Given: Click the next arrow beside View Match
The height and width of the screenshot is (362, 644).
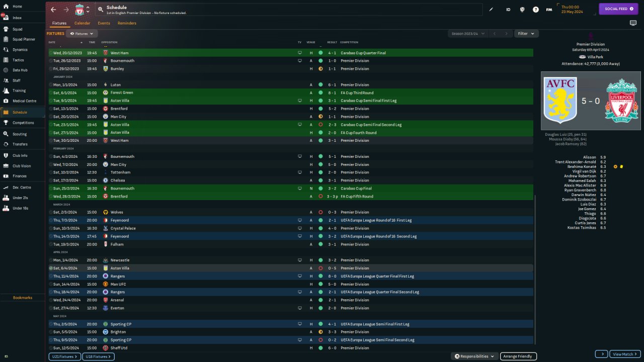Looking at the screenshot, I should click(x=601, y=354).
